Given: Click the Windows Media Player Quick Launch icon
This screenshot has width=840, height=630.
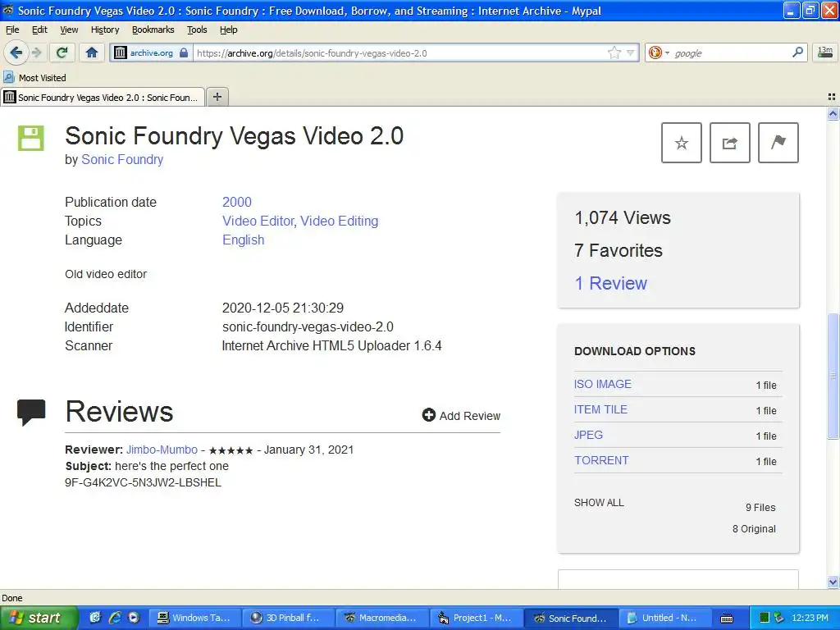Looking at the screenshot, I should (134, 618).
